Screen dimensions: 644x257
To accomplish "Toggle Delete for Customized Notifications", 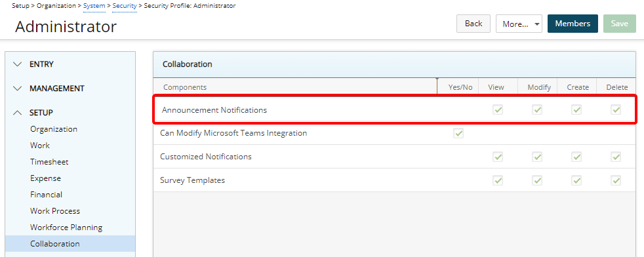I will pyautogui.click(x=616, y=157).
